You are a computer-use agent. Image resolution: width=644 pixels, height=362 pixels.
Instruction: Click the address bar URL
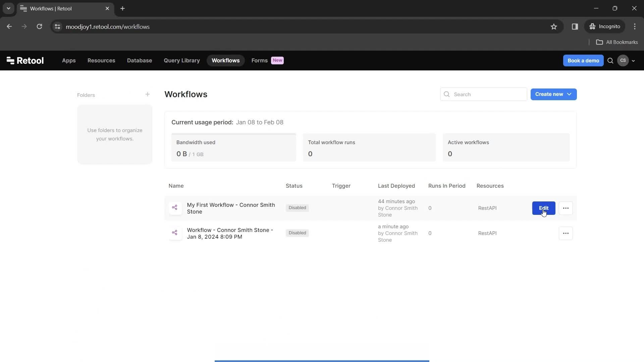[108, 27]
